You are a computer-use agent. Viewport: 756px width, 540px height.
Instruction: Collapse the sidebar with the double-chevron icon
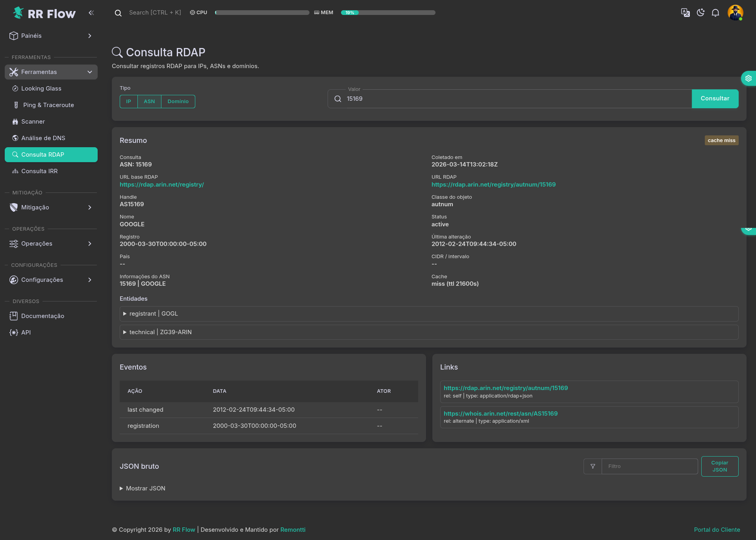(x=91, y=13)
